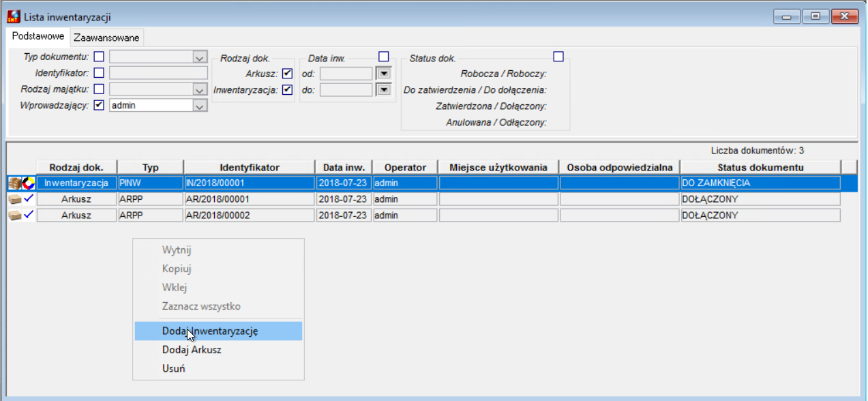Uncheck the Arkusz document kind checkbox
Image resolution: width=868 pixels, height=401 pixels.
(x=287, y=73)
